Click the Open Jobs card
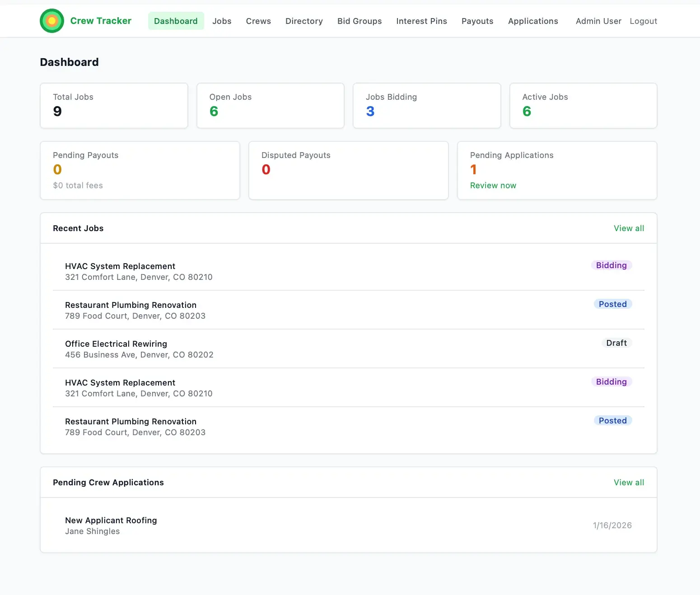 (271, 106)
